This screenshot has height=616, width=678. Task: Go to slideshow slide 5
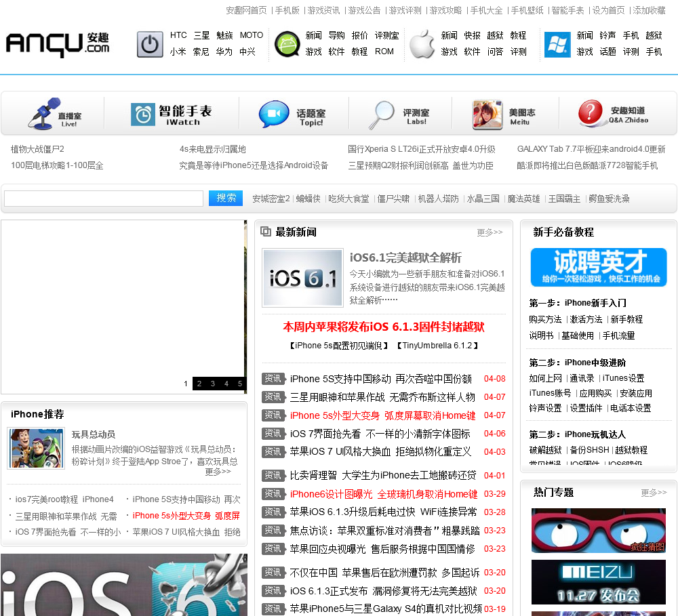[x=239, y=384]
